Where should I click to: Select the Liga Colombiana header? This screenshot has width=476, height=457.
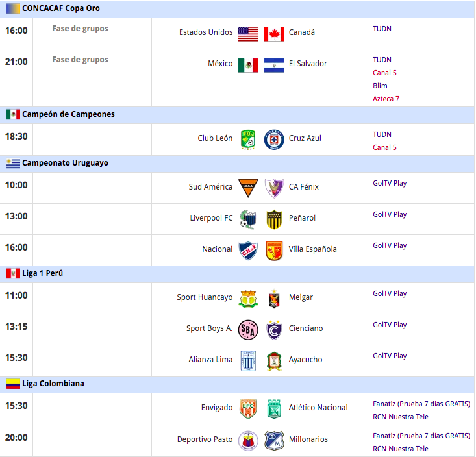53,384
